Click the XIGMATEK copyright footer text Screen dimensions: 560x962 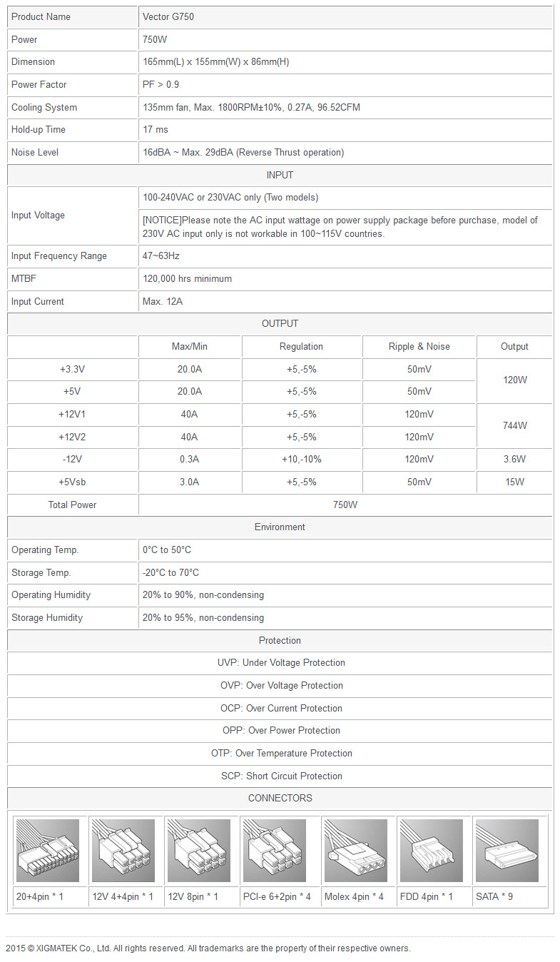[208, 948]
